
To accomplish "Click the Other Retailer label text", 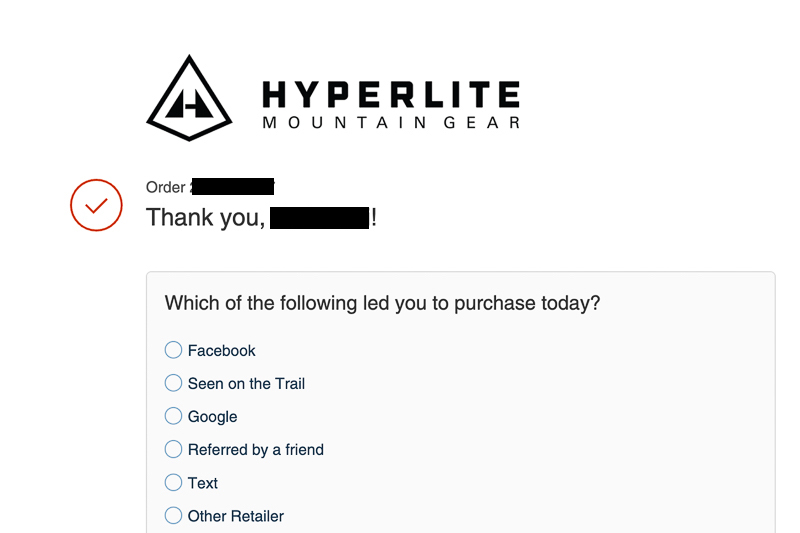I will [236, 516].
